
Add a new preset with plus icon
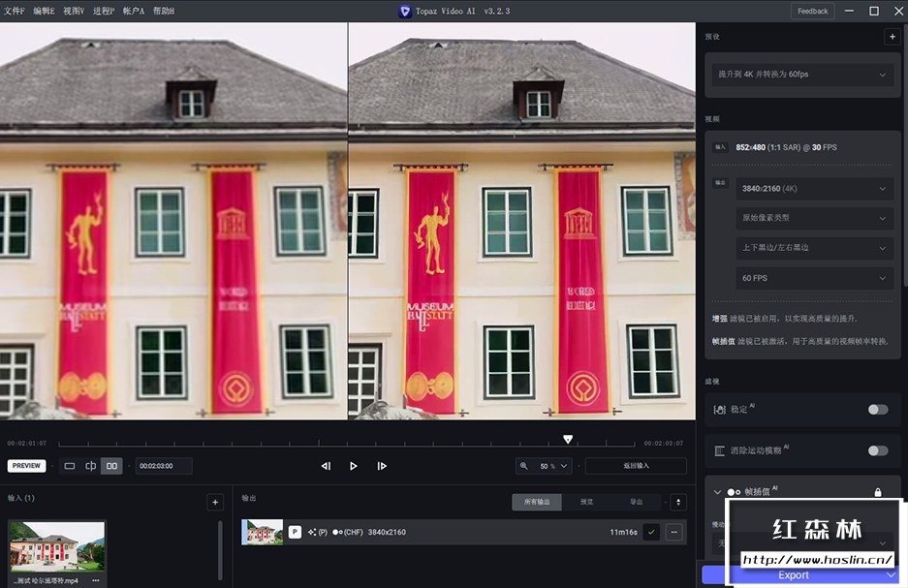click(x=892, y=37)
